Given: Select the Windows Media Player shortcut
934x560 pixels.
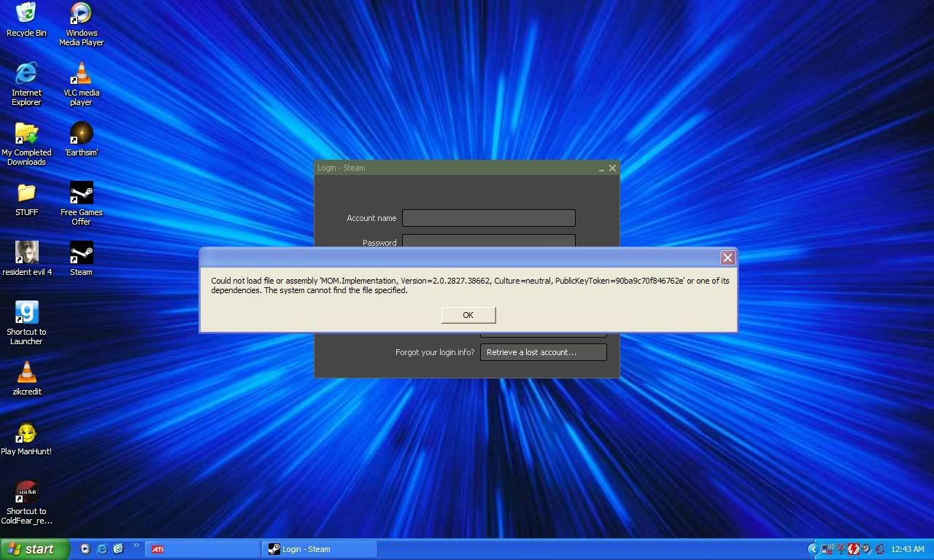Looking at the screenshot, I should tap(81, 13).
